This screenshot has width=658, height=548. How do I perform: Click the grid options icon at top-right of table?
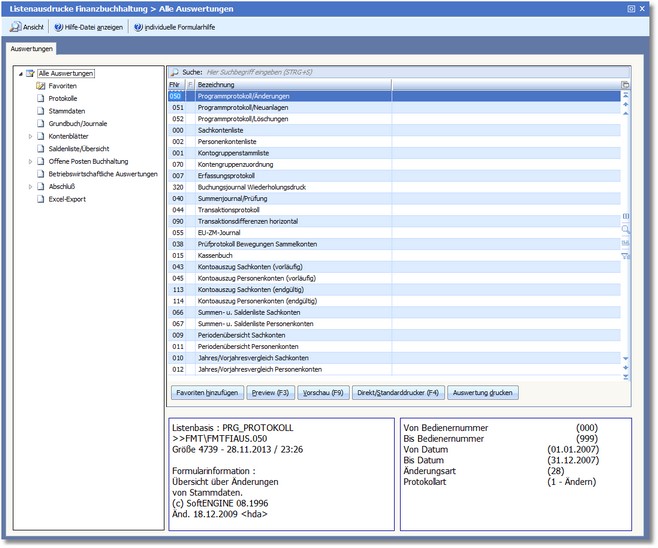click(625, 85)
